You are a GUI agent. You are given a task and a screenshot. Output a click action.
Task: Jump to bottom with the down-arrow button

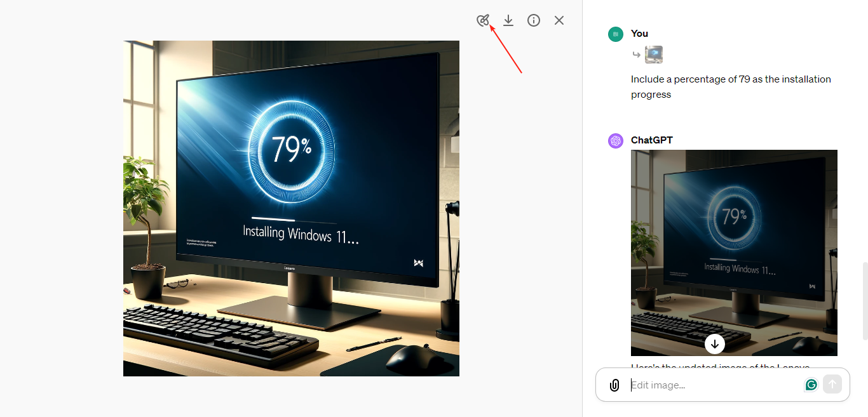715,344
